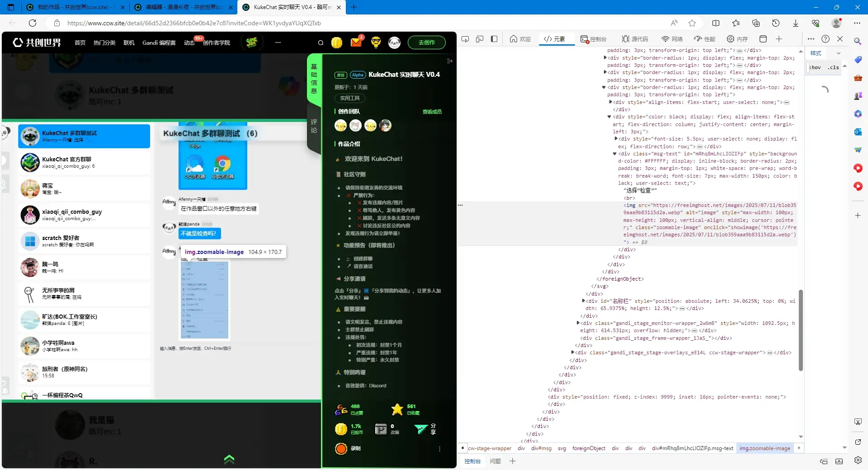Open the 内存 (Memory) tab

tap(737, 39)
